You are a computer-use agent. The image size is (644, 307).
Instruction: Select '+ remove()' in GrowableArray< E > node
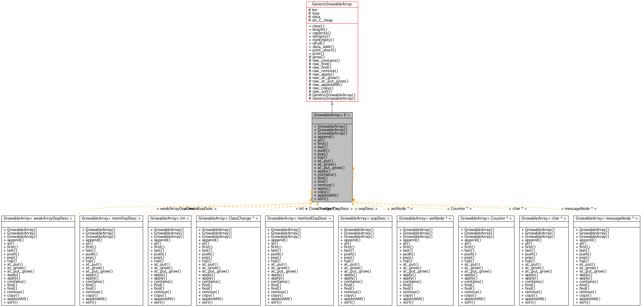click(324, 185)
